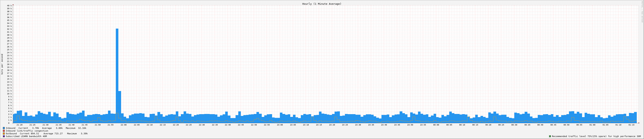
Task: Select the 01:15 time axis label
Action: [631, 125]
